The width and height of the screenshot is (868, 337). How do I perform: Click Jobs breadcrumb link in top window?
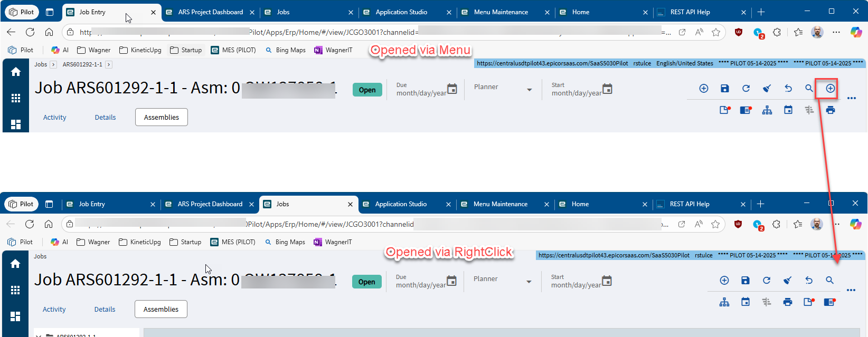[41, 64]
